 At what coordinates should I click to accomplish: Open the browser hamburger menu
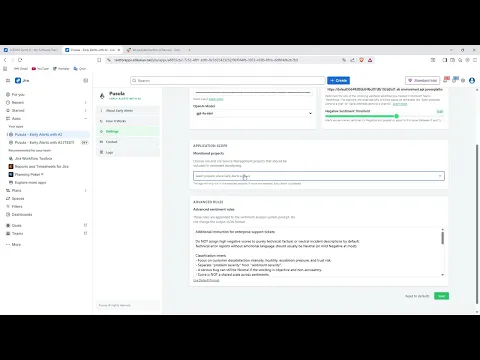click(x=475, y=60)
